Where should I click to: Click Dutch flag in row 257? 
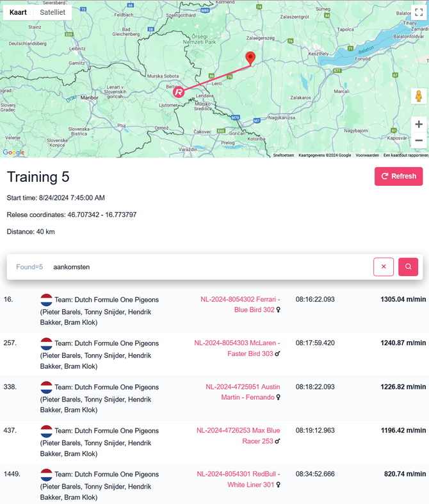pos(46,344)
